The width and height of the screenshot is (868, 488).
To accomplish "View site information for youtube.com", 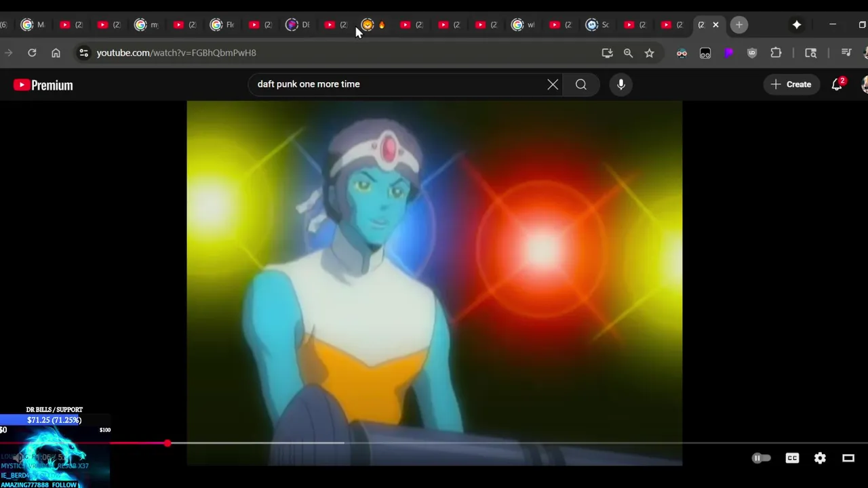I will (83, 53).
